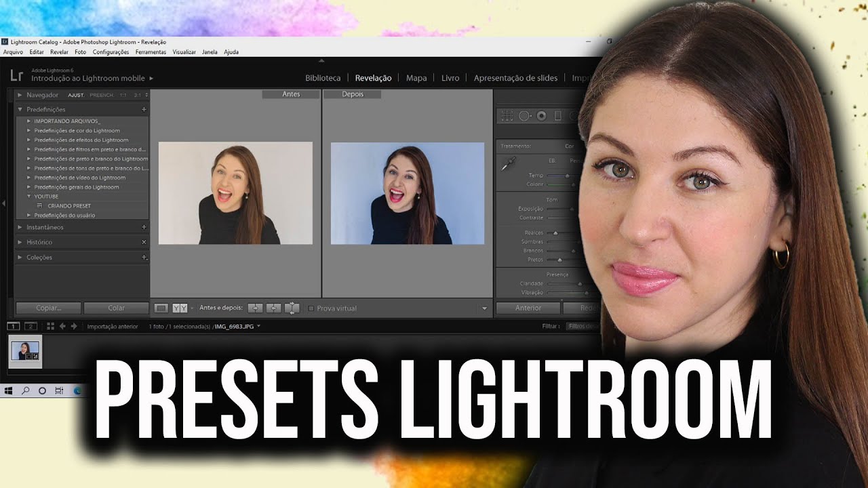Open Cortana circle icon on taskbar
The image size is (868, 488).
42,391
